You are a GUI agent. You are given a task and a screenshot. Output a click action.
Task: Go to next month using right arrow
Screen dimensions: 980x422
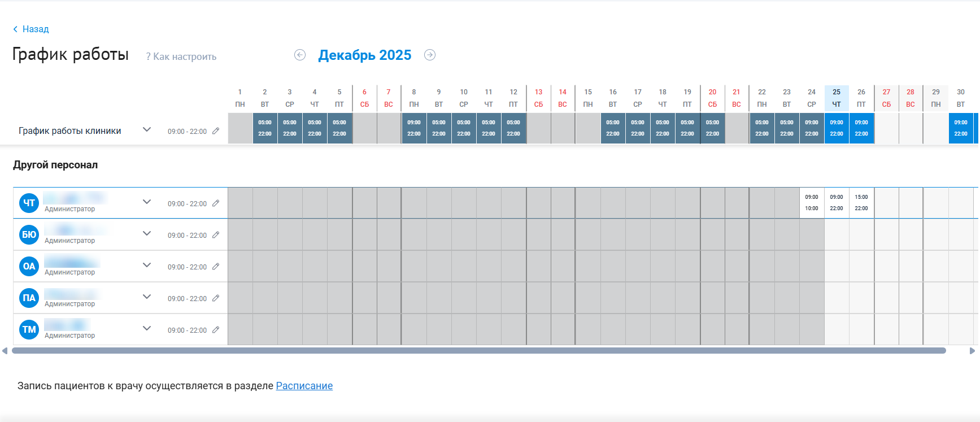tap(430, 55)
